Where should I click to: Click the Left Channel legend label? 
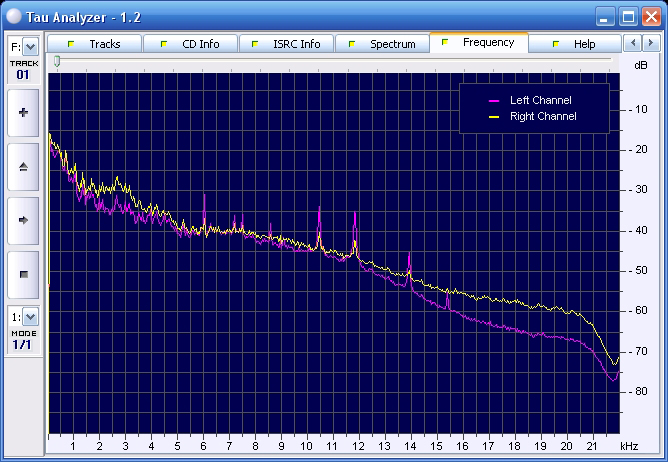(540, 101)
